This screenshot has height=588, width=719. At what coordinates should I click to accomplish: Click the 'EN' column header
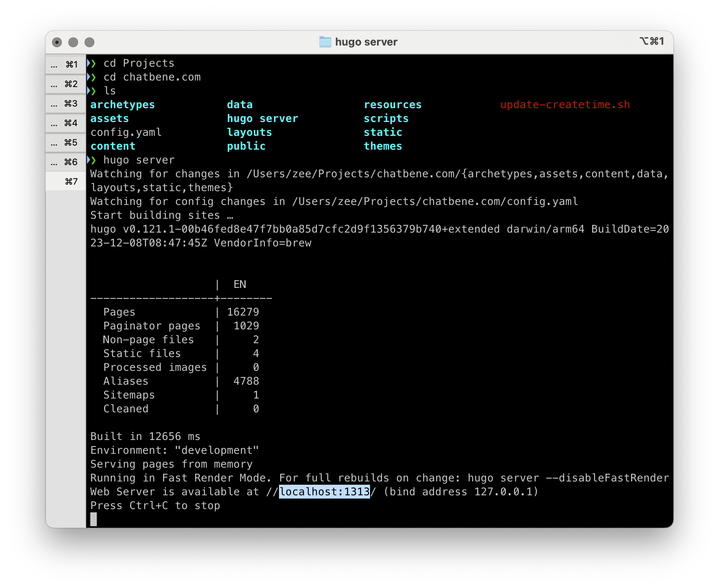coord(240,285)
